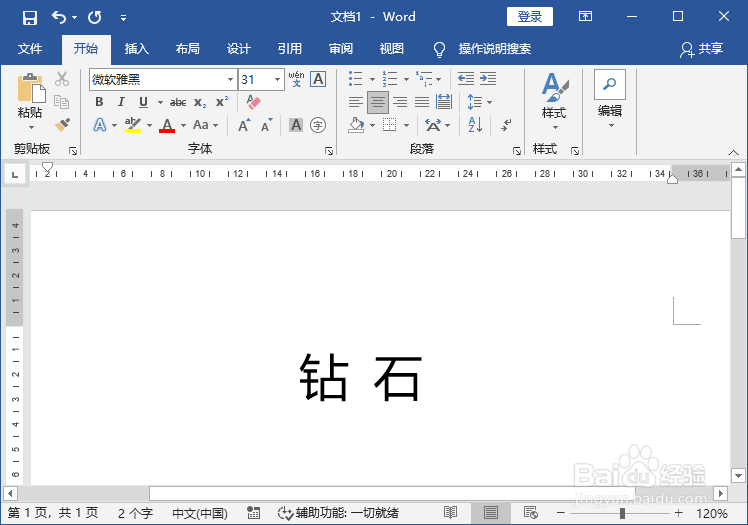
Task: Expand bullet list style dropdown
Action: tap(372, 79)
